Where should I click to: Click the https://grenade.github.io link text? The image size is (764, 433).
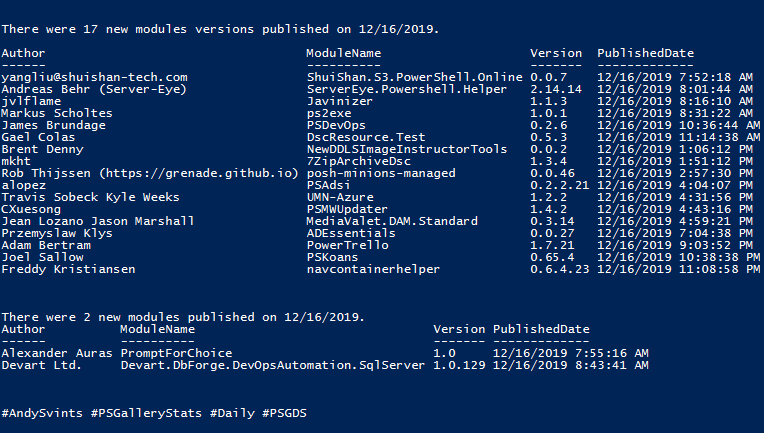coord(199,173)
